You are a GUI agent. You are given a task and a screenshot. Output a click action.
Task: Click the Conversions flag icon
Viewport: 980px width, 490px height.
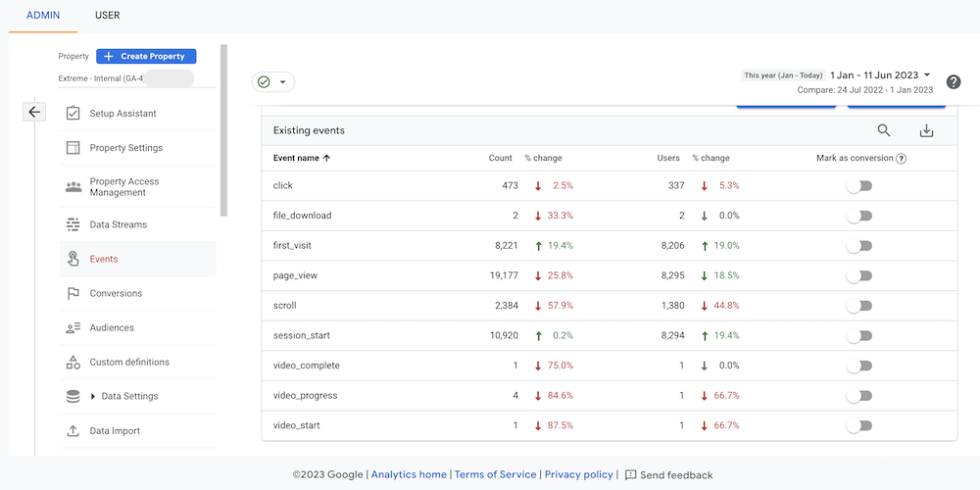73,293
